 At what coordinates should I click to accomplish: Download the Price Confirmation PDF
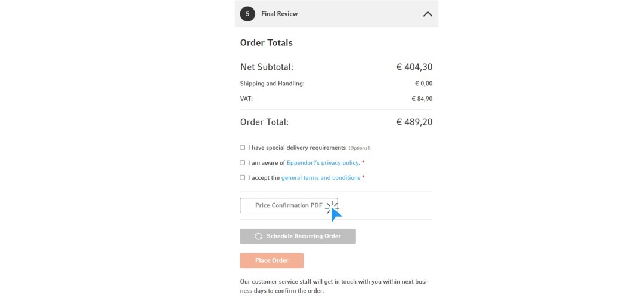point(289,205)
